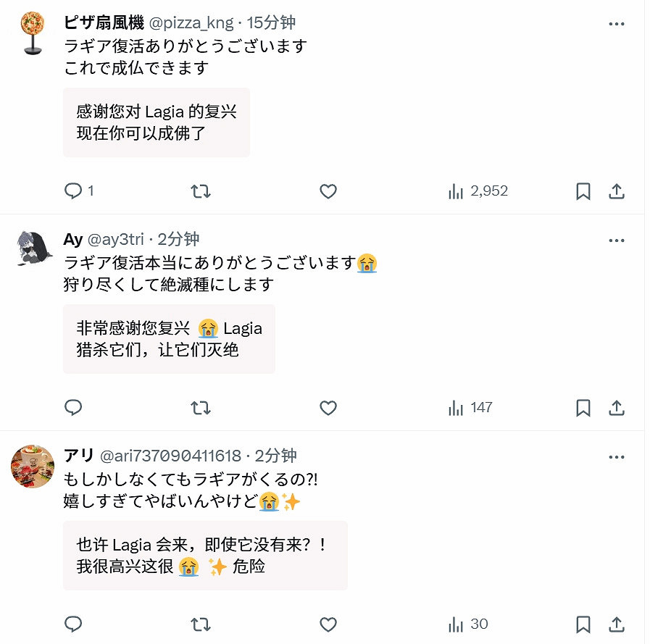This screenshot has width=650, height=644.
Task: Open more options menu on ピザ扇風機's tweet
Action: [617, 23]
